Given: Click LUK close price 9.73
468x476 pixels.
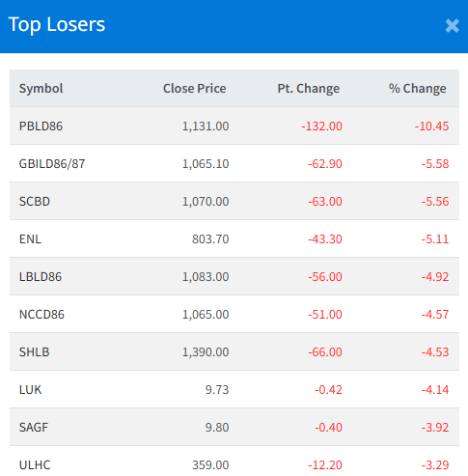Looking at the screenshot, I should coord(217,389).
